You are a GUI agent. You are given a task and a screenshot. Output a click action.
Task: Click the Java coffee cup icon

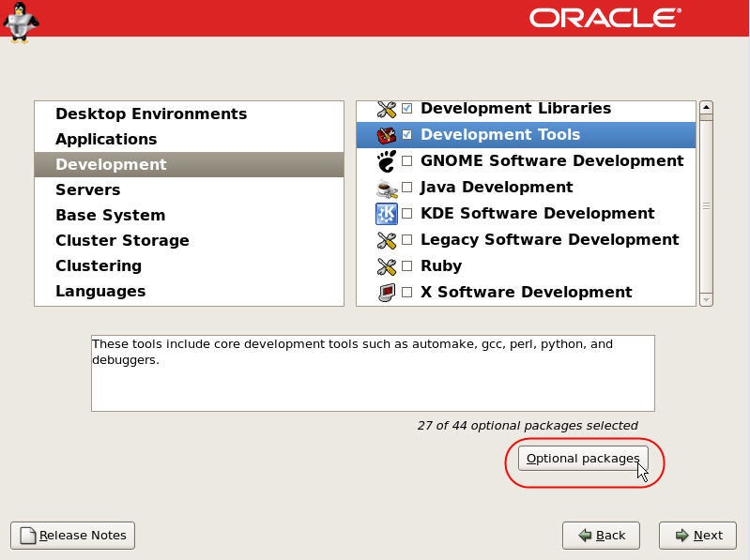pyautogui.click(x=387, y=188)
